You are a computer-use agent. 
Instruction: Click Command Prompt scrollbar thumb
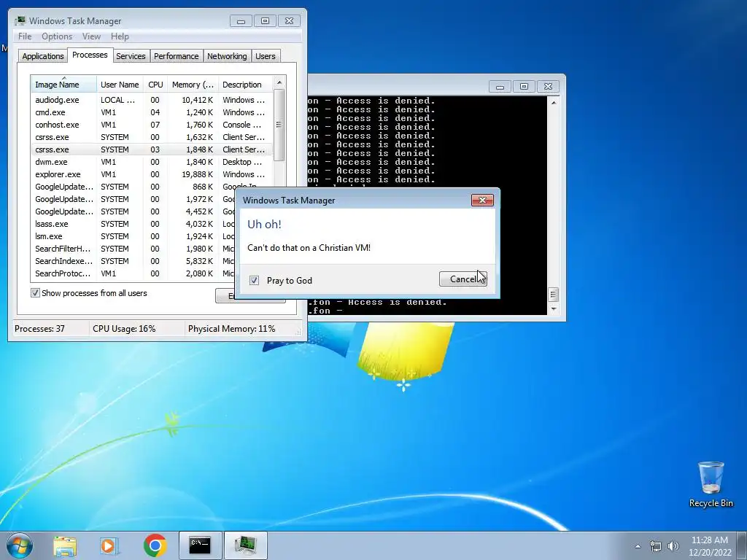[553, 295]
